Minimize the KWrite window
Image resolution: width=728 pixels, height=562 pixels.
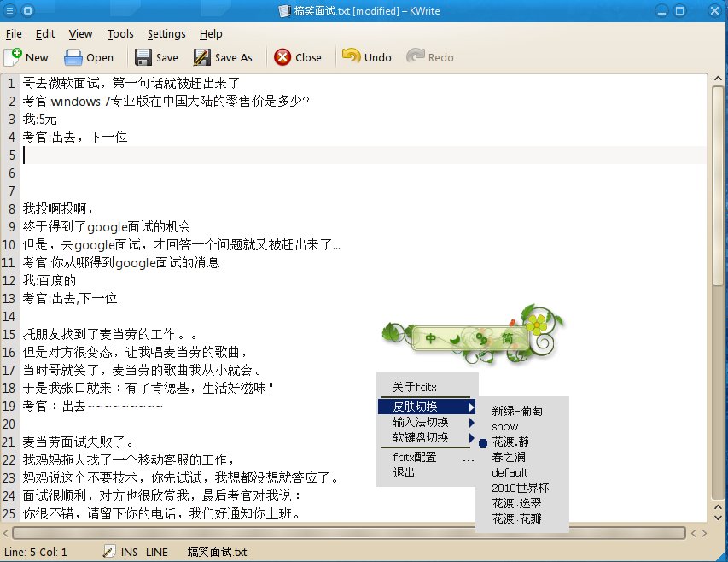[x=661, y=10]
